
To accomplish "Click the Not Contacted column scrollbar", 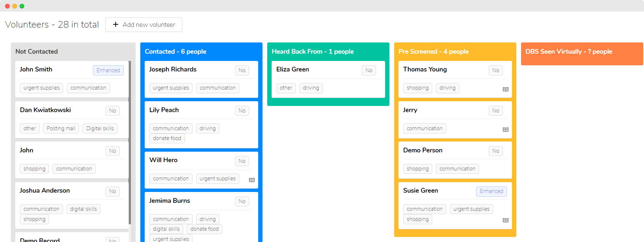I will 130,143.
